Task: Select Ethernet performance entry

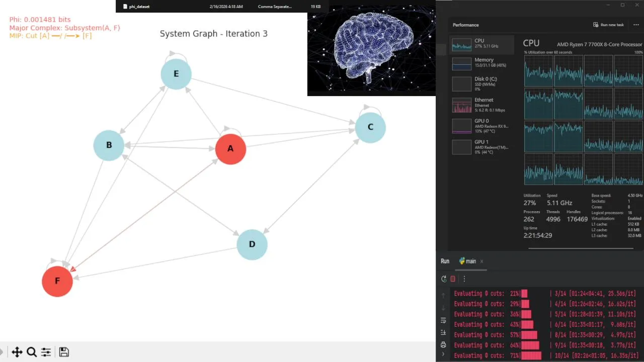Action: click(x=482, y=105)
